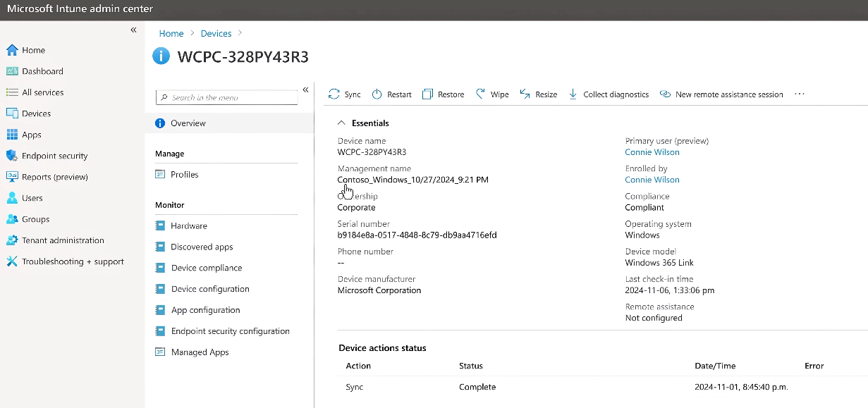
Task: Click the WCPC-328PY43R3 page title
Action: coord(243,57)
